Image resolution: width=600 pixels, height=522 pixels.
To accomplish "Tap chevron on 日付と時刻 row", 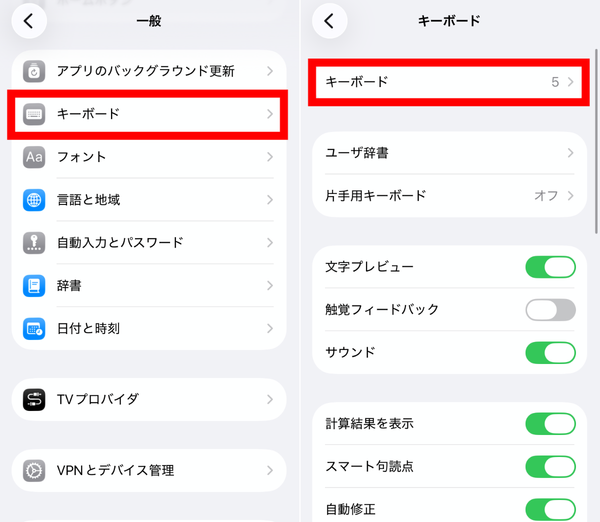I will coord(270,328).
